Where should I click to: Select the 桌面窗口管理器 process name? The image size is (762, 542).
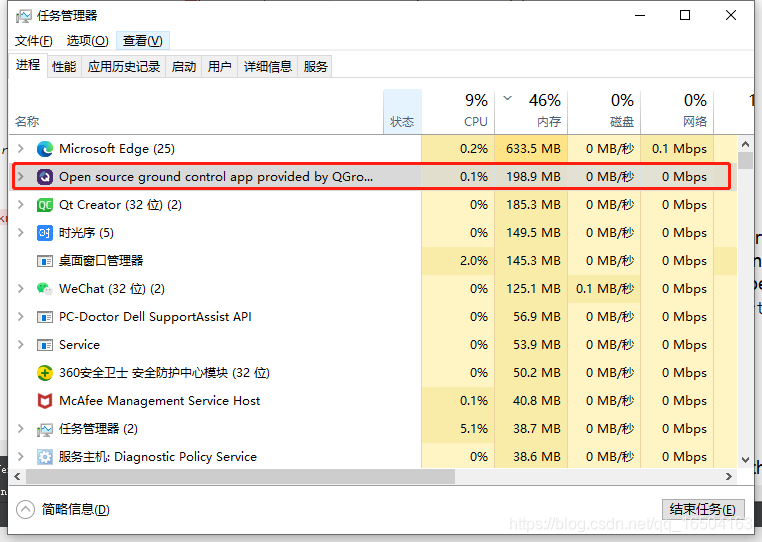pyautogui.click(x=101, y=261)
